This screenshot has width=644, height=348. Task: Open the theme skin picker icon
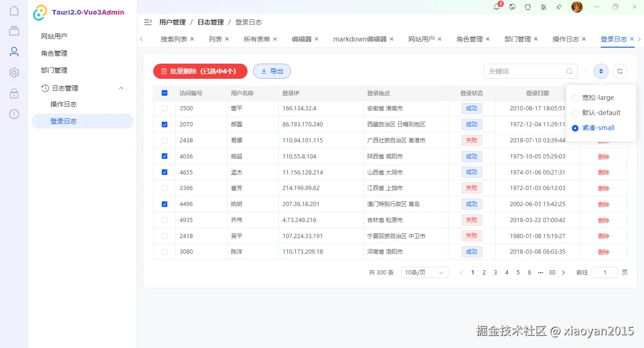coord(528,7)
